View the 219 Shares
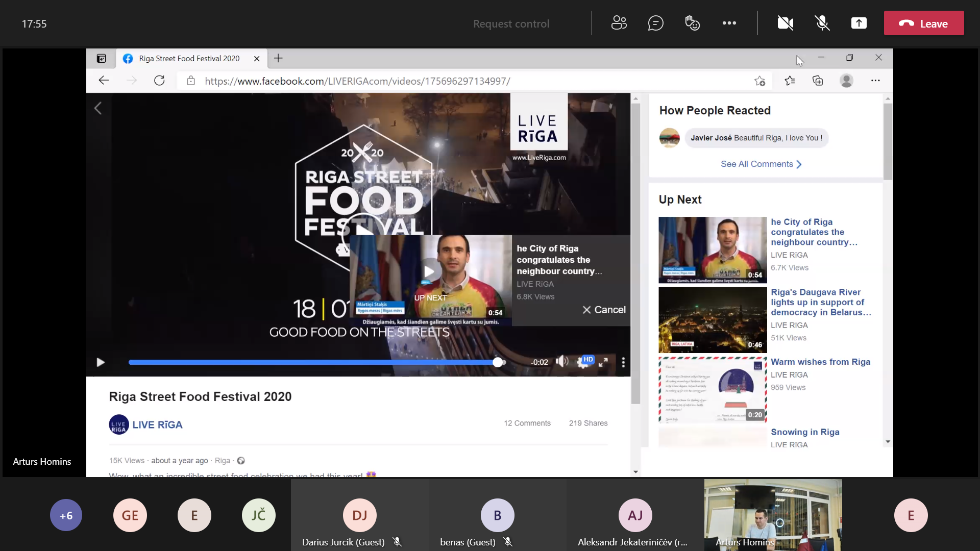Screen dimensions: 980x551 588,423
